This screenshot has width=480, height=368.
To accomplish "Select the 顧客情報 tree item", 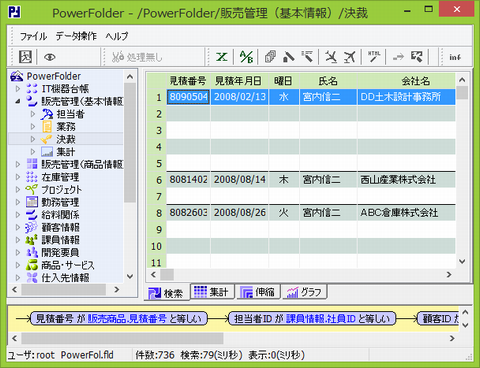I will [60, 227].
